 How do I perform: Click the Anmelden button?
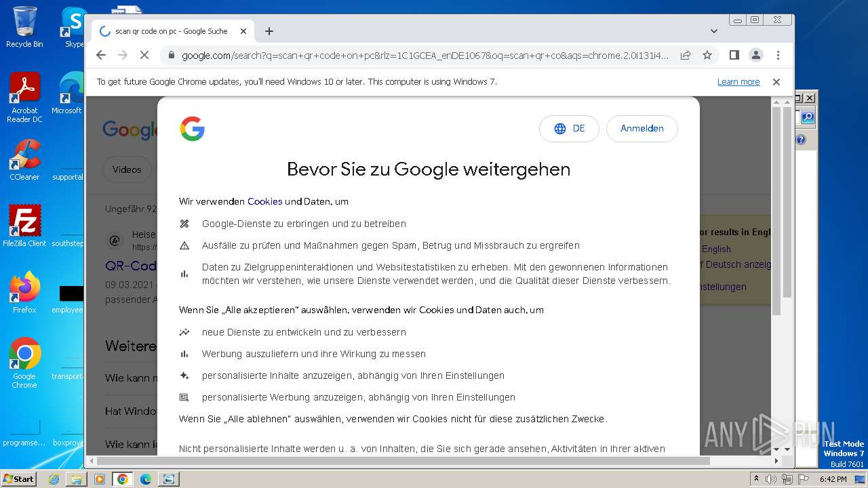[x=642, y=129]
